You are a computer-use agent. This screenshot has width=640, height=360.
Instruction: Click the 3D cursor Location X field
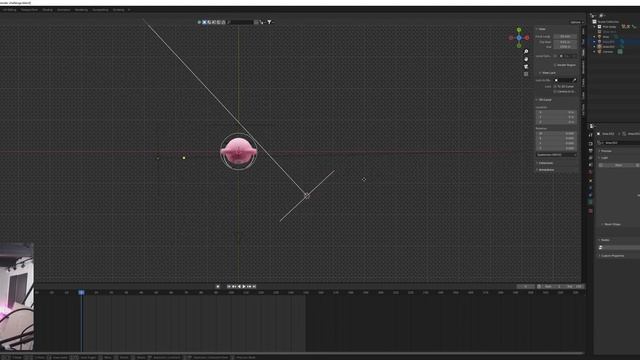(556, 112)
